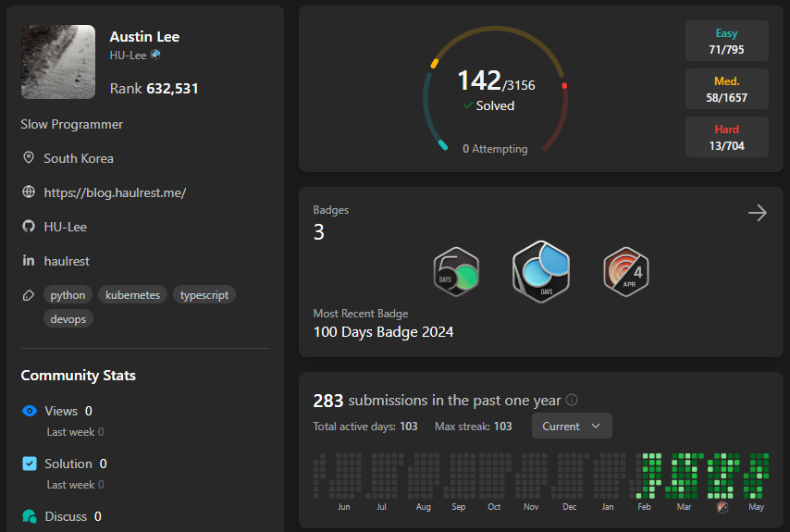Click the 100 Days badge icon
This screenshot has height=532, width=790.
coord(540,272)
